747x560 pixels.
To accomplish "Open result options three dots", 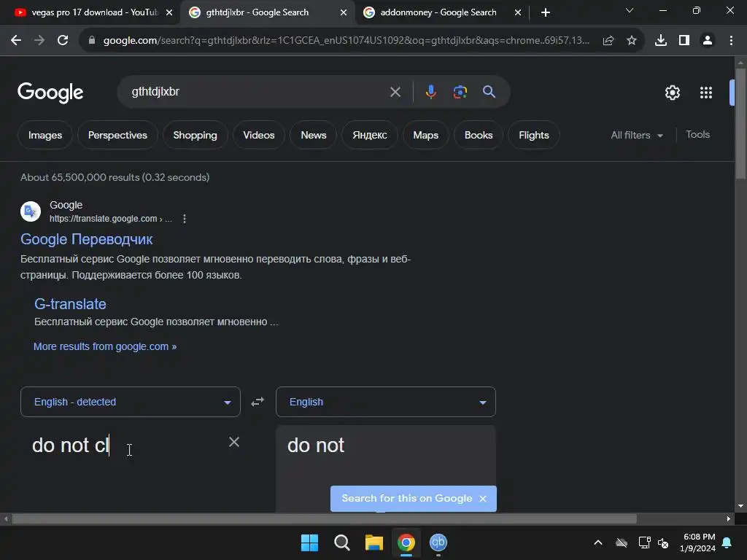I will point(185,219).
